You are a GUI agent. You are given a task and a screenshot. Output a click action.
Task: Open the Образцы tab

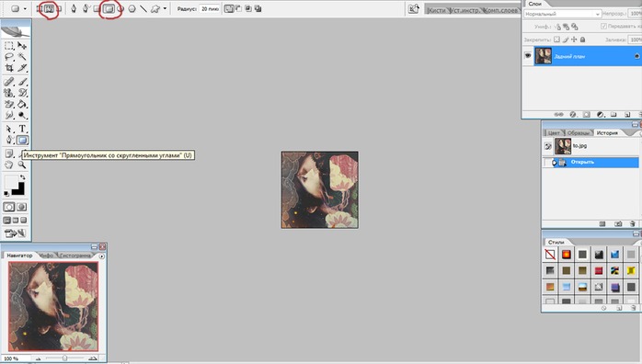click(x=579, y=133)
